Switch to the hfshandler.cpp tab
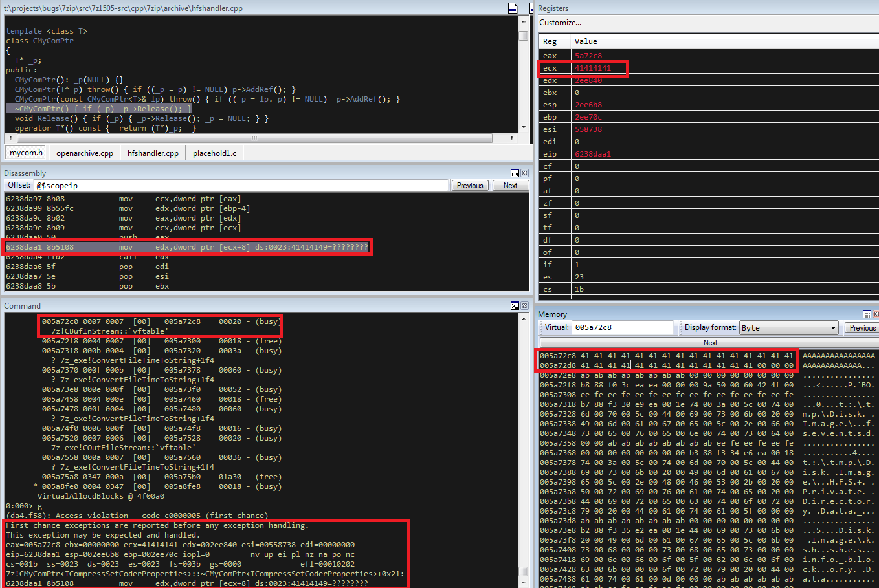This screenshot has height=588, width=879. click(153, 153)
